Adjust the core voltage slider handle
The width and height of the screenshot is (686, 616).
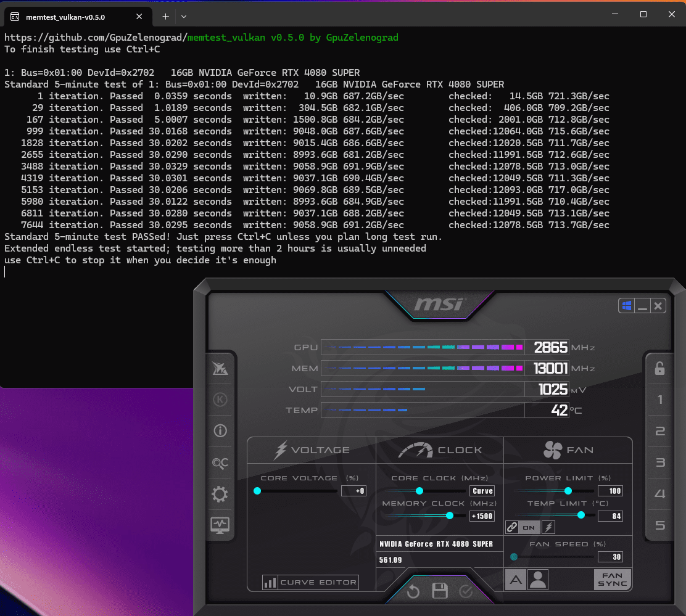[x=257, y=491]
